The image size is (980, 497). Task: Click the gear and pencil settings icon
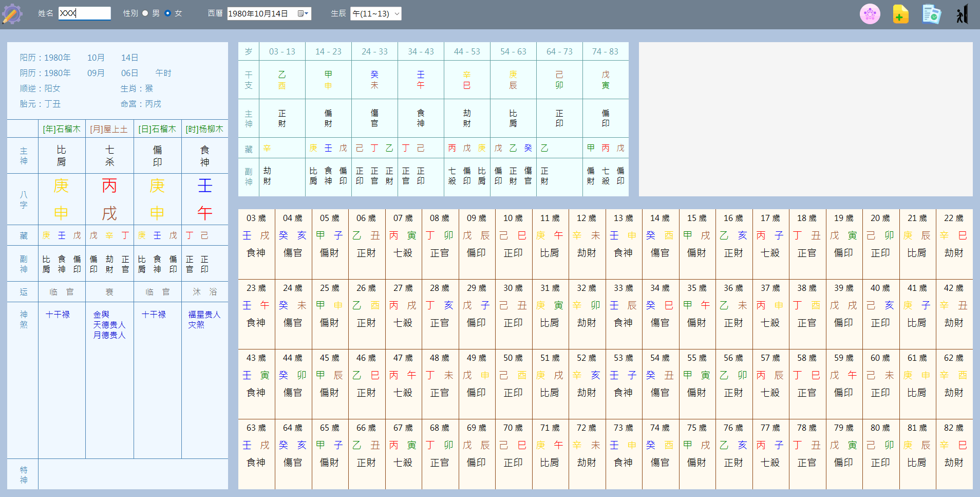12,14
